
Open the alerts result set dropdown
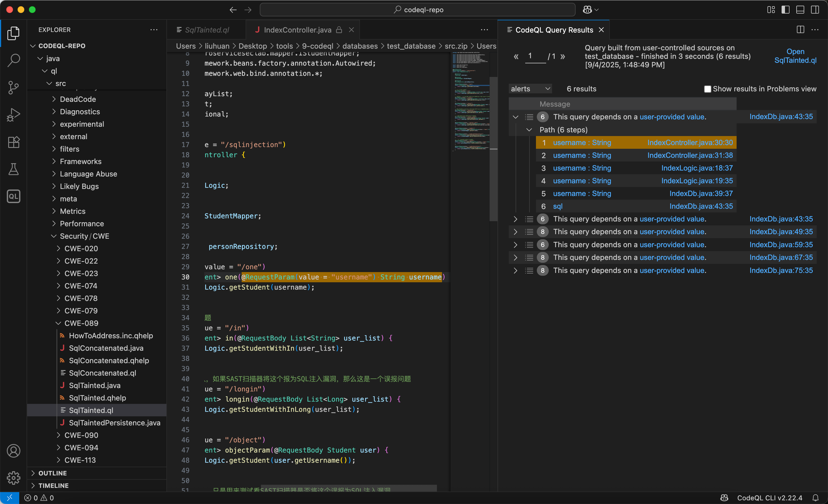(x=530, y=89)
